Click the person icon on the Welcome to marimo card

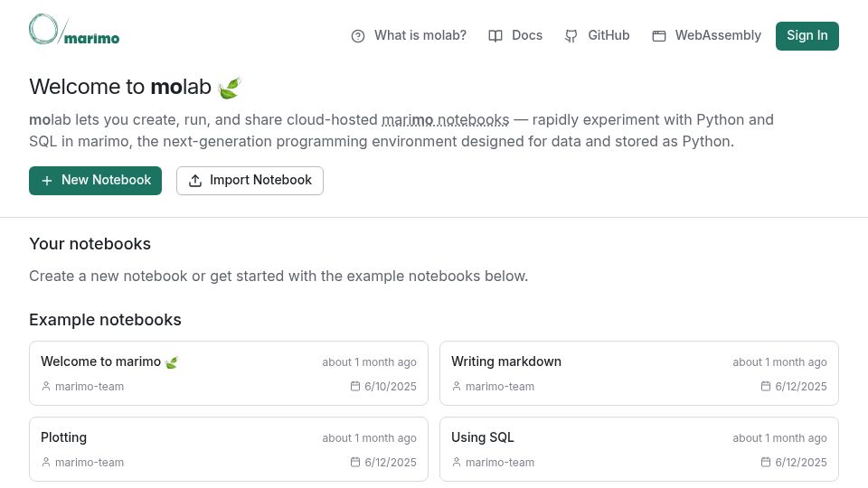(46, 386)
